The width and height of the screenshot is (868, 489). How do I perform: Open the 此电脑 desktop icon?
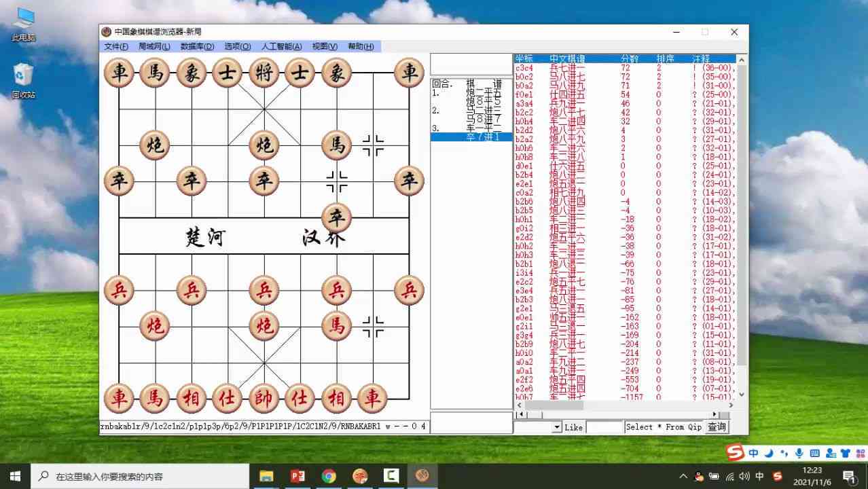[x=23, y=24]
